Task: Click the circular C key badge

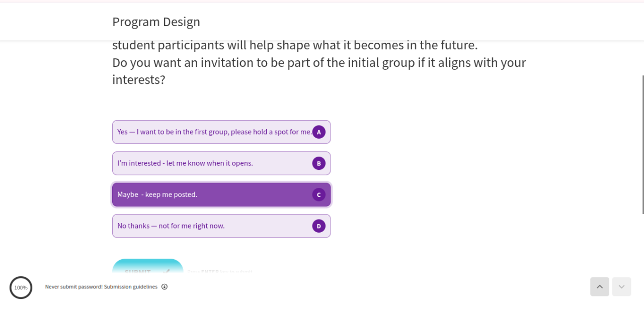Action: [x=318, y=194]
